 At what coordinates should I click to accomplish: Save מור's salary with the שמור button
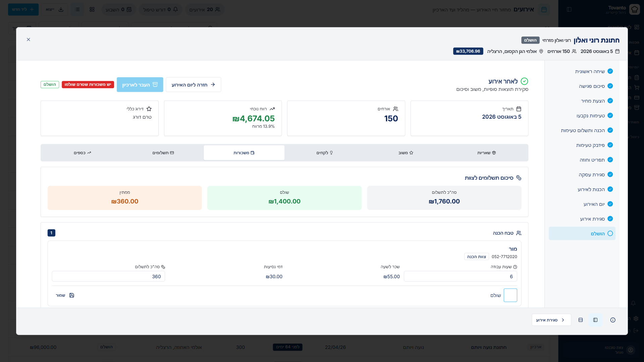tap(65, 295)
